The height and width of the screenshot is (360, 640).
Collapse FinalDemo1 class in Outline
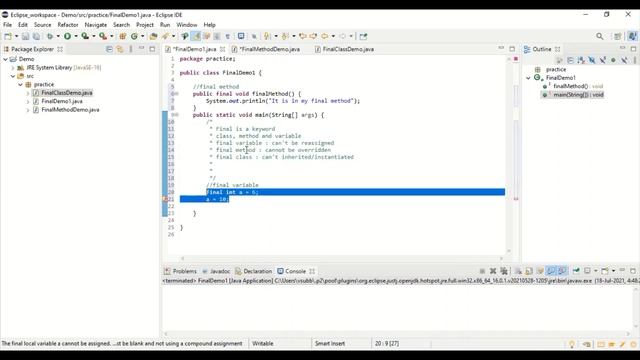[529, 78]
